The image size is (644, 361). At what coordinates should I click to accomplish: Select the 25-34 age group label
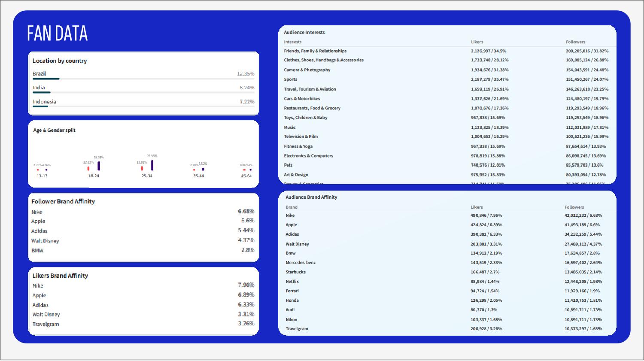[147, 176]
